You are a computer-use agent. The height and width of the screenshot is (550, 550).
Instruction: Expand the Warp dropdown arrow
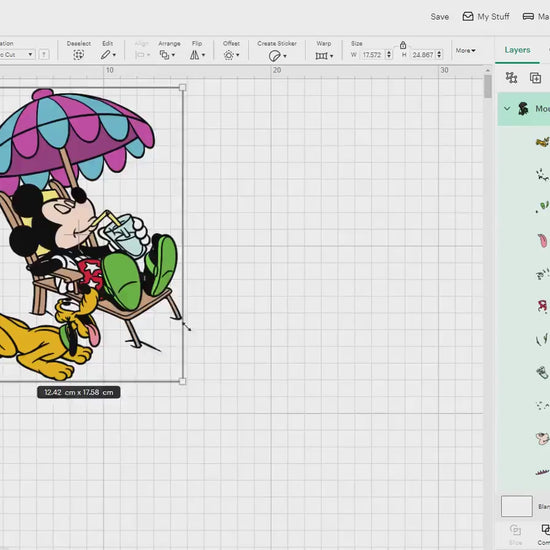click(x=331, y=56)
